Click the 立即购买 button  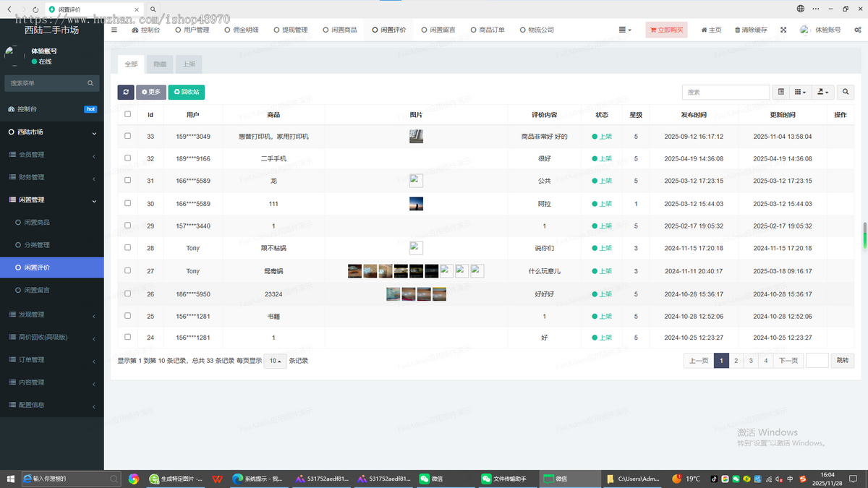(x=667, y=30)
